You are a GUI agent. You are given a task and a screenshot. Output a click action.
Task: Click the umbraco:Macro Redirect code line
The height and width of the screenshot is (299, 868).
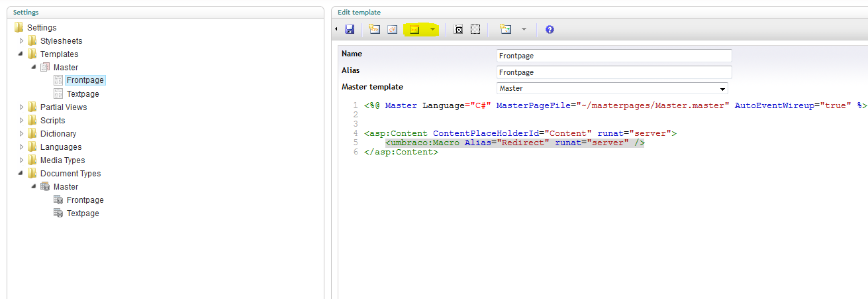pos(515,143)
